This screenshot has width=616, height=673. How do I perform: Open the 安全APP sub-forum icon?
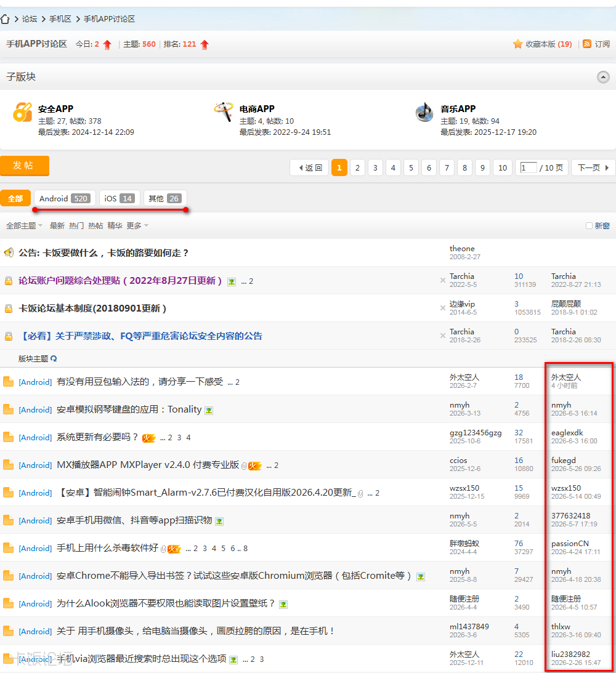point(22,113)
